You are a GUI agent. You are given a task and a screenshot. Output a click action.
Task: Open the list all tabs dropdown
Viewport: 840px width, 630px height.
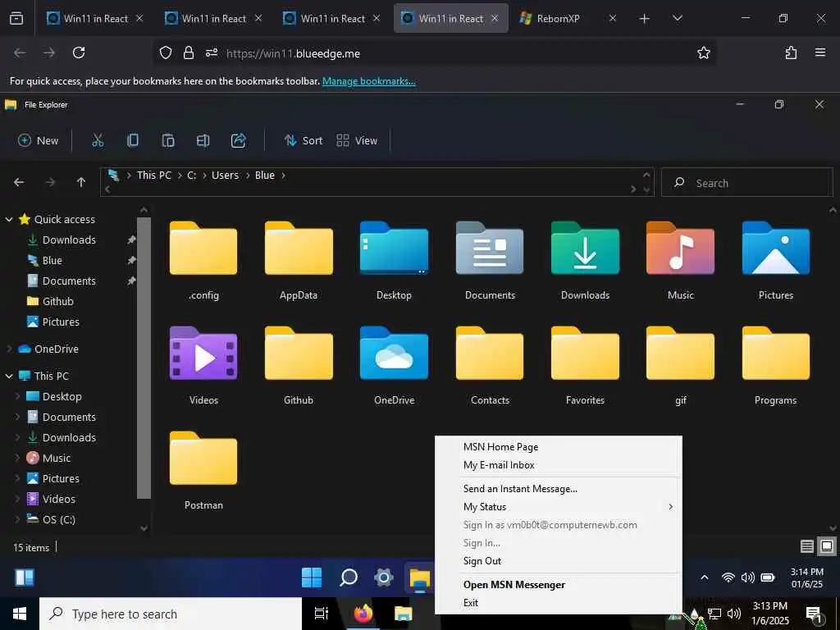677,18
